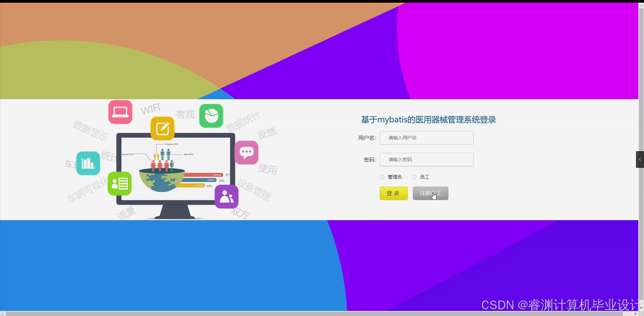Click the pink laptop monitor icon
This screenshot has height=316, width=644.
120,112
